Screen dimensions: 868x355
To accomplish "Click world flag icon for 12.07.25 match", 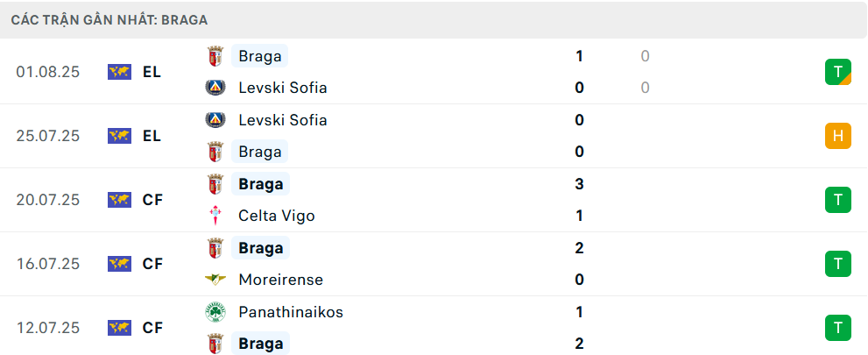I will (120, 328).
